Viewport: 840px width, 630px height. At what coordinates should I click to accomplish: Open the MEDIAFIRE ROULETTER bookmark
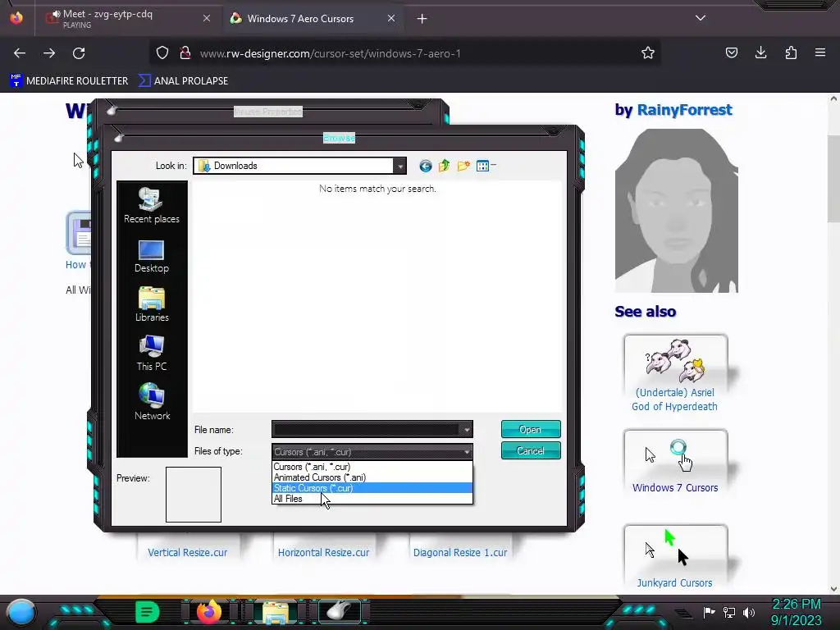coord(69,81)
